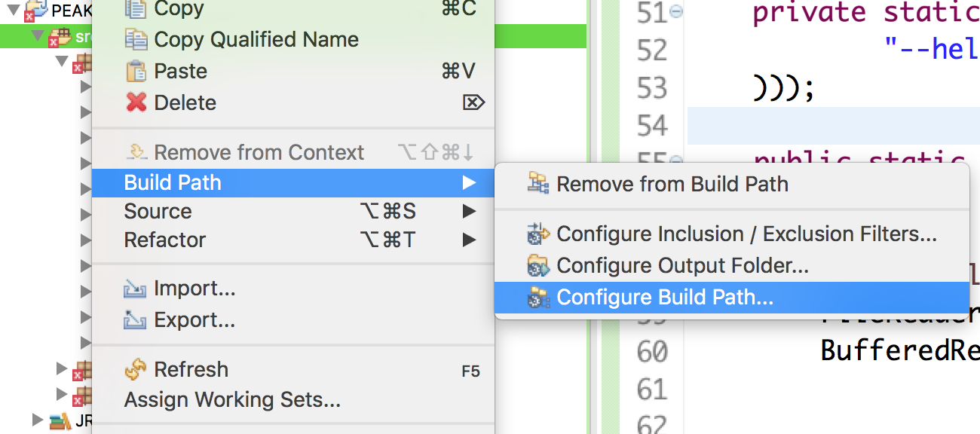Choose Assign Working Sets... from menu
This screenshot has width=980, height=434.
tap(232, 399)
